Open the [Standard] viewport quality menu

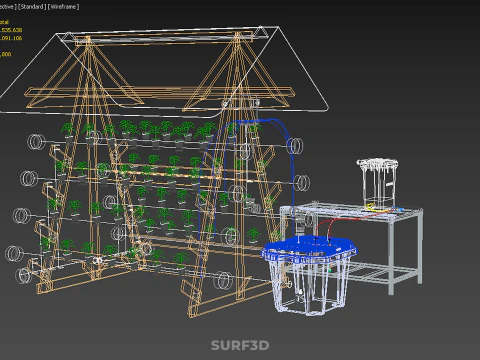31,7
